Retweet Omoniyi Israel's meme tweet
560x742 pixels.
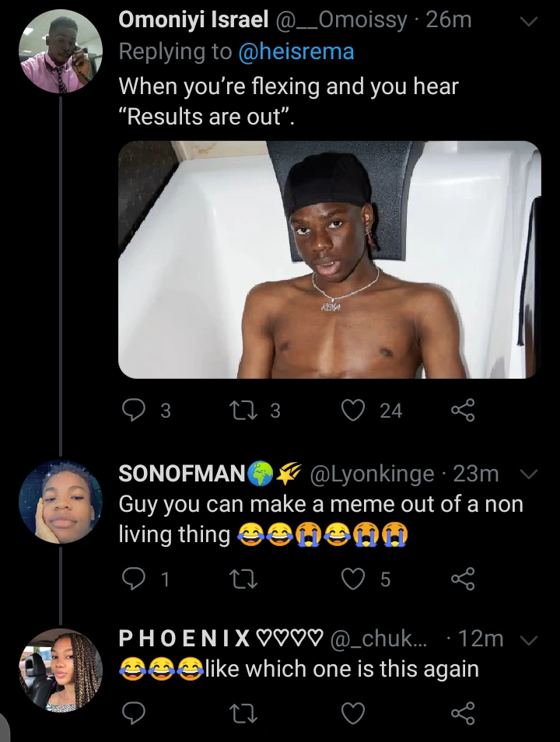(x=243, y=410)
